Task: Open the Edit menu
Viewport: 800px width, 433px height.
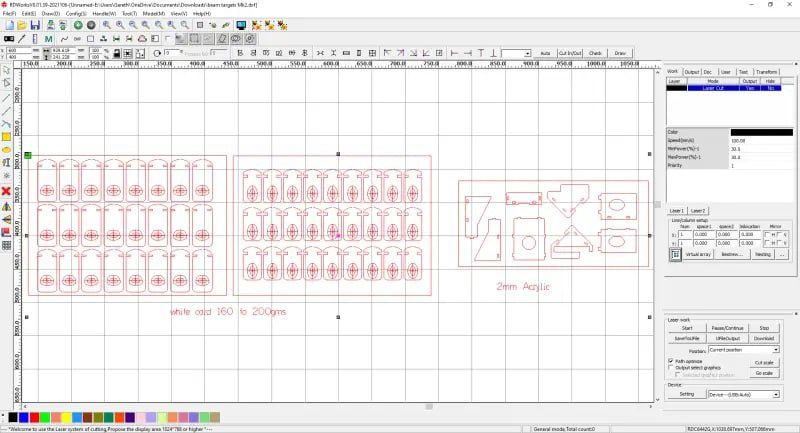Action: (x=29, y=14)
